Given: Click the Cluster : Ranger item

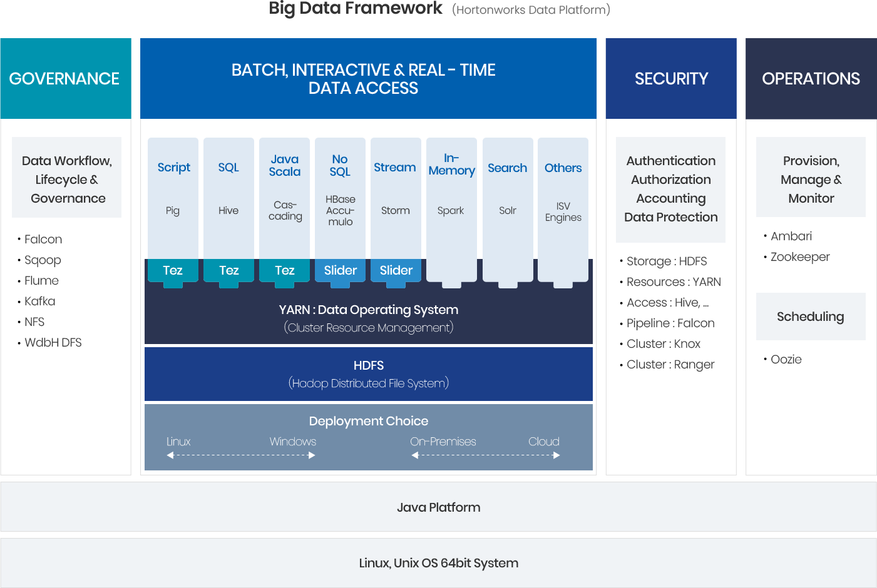Looking at the screenshot, I should (x=670, y=365).
